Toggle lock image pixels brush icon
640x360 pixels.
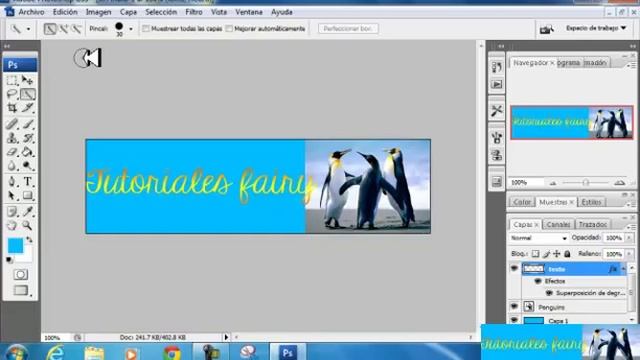coord(546,254)
